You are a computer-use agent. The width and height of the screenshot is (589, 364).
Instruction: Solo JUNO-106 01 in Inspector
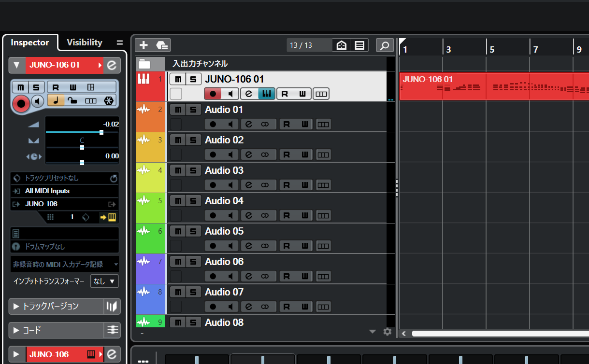coord(37,87)
